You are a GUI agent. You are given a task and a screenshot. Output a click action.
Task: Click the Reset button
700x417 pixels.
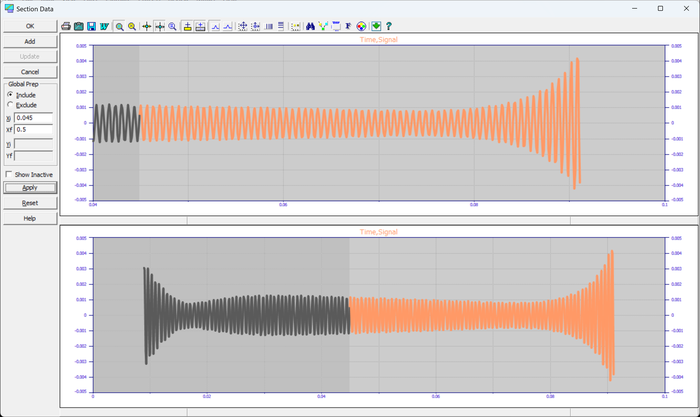tap(30, 203)
